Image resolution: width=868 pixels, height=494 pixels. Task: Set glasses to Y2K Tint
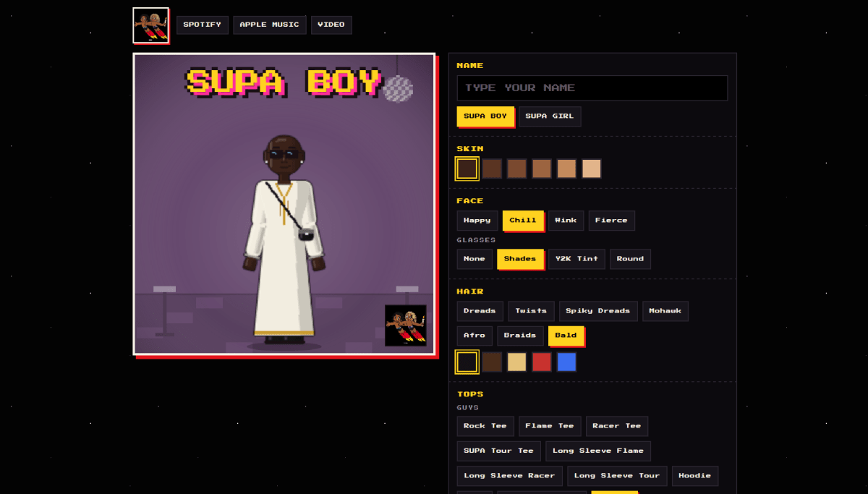(576, 259)
